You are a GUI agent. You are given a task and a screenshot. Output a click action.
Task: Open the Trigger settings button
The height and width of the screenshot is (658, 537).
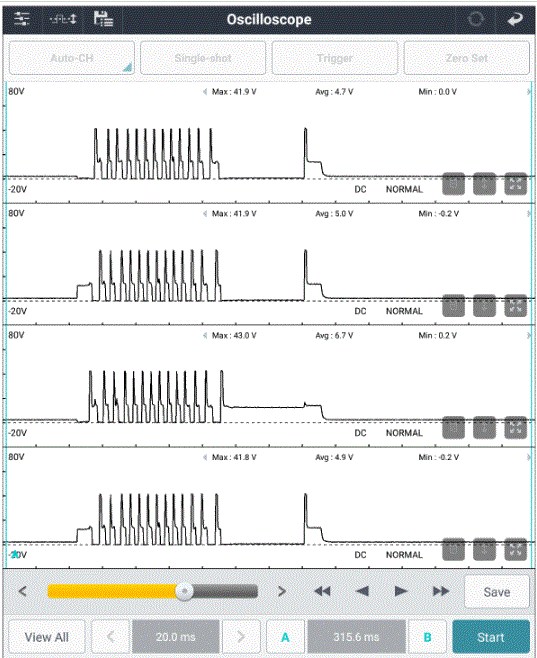click(335, 58)
